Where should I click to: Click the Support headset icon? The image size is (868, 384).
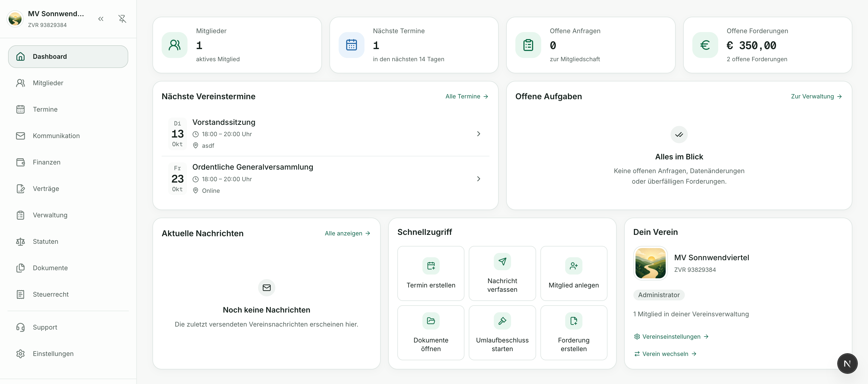(x=20, y=327)
